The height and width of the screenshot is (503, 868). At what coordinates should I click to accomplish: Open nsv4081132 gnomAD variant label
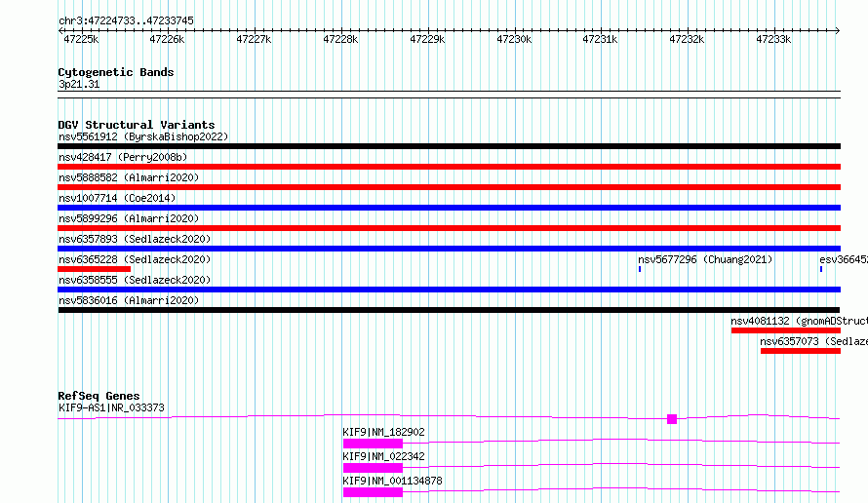click(799, 321)
